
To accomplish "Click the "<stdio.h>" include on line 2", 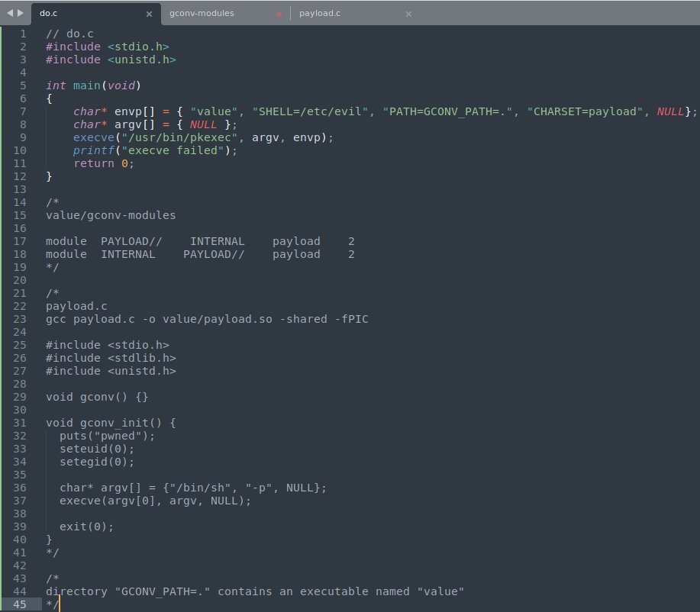I will point(138,47).
